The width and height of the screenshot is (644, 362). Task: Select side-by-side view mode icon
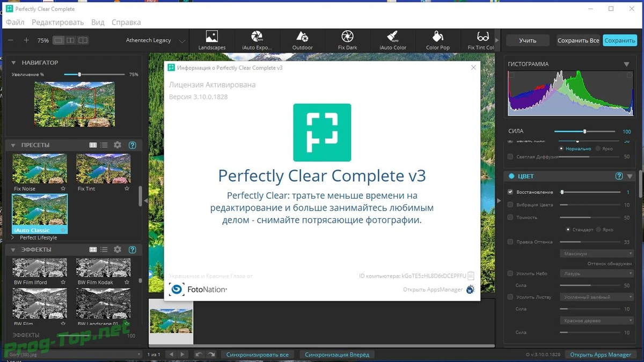71,40
